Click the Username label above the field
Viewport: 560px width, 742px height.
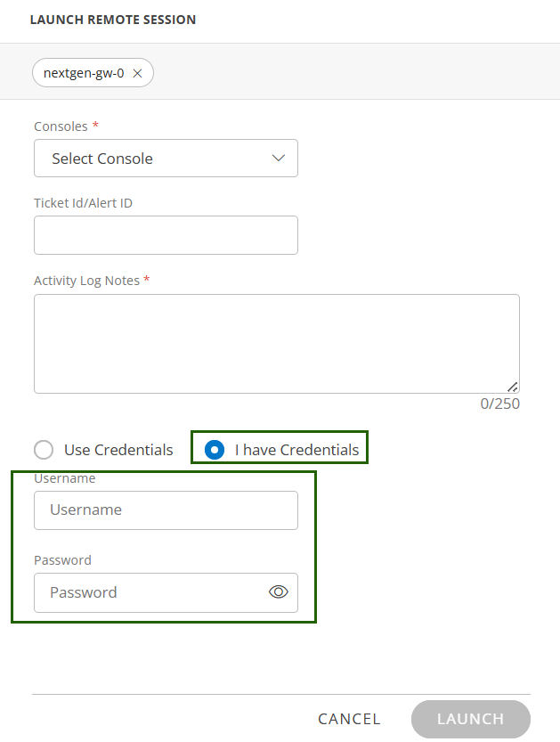[x=64, y=478]
